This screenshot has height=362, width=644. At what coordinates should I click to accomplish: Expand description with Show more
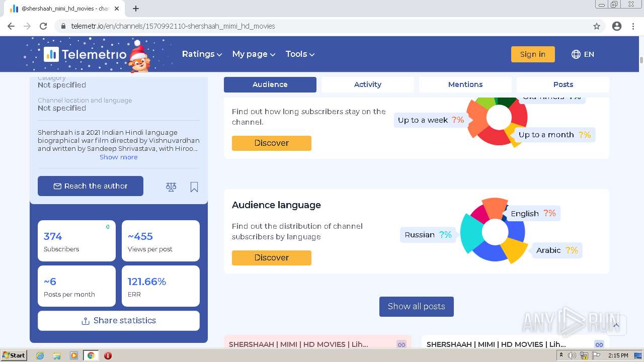119,157
